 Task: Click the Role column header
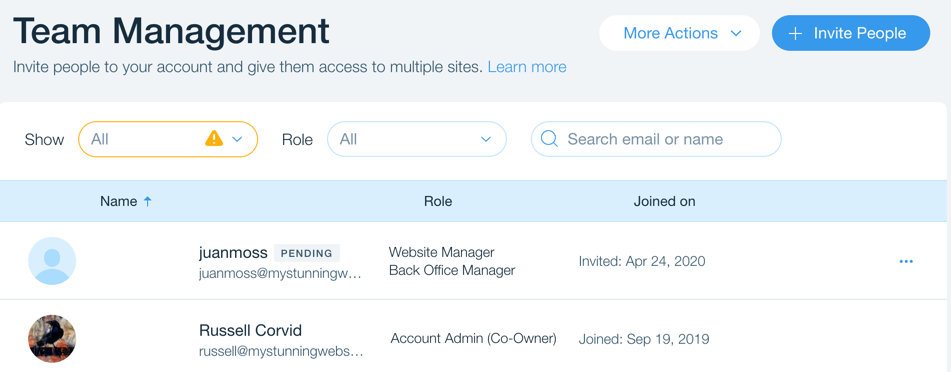click(x=438, y=201)
